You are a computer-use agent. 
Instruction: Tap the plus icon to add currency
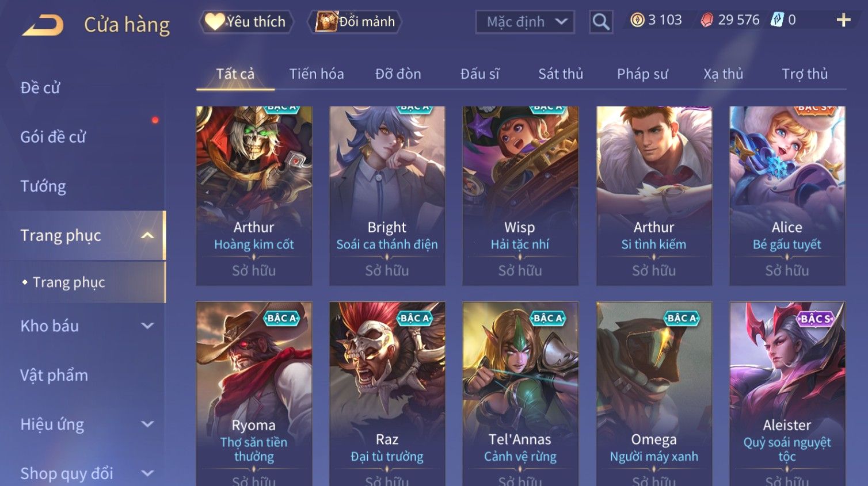(x=843, y=20)
